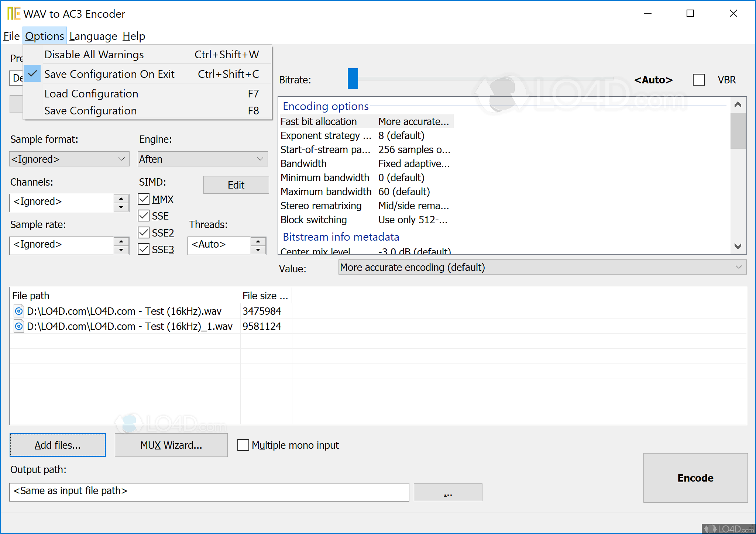Click the icon beside Test (16kHz).wav
Screen dimensions: 756x534
tap(18, 311)
